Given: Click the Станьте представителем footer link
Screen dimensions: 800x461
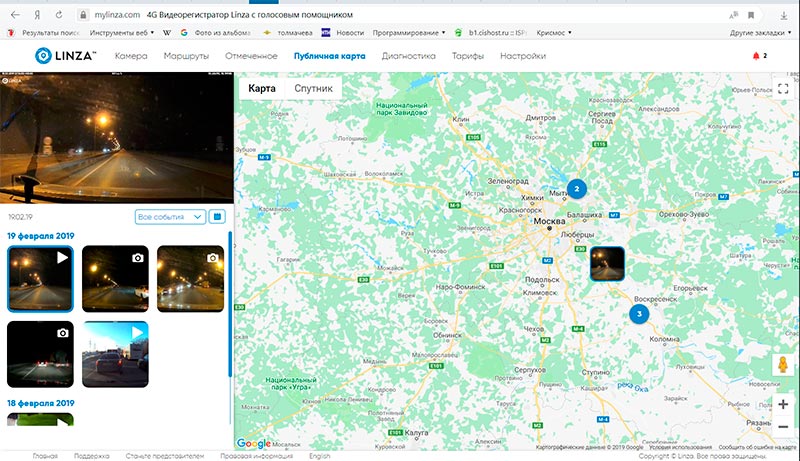Looking at the screenshot, I should click(x=164, y=455).
